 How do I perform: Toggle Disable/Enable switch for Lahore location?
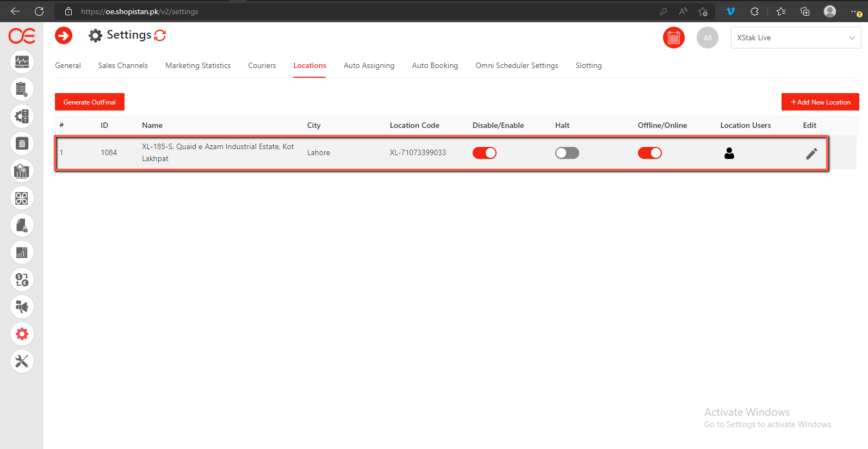coord(484,153)
